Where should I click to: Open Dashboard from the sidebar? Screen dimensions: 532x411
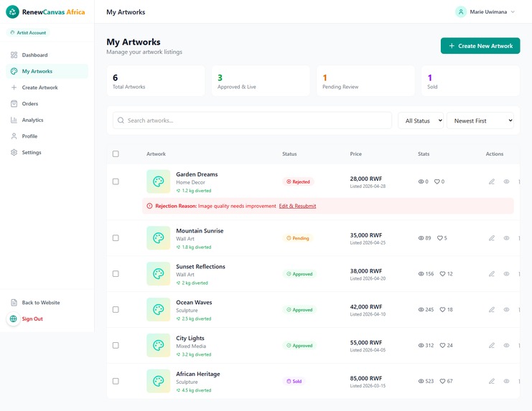click(47, 55)
